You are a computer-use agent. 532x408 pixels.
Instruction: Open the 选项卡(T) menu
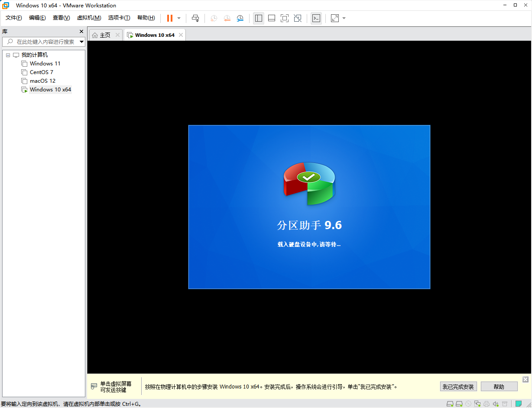[x=119, y=18]
